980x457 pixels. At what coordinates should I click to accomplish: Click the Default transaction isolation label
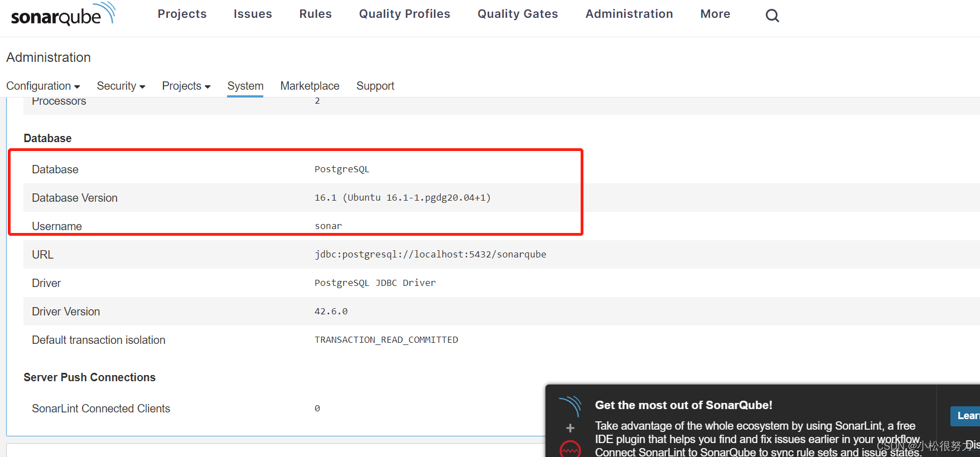point(99,340)
